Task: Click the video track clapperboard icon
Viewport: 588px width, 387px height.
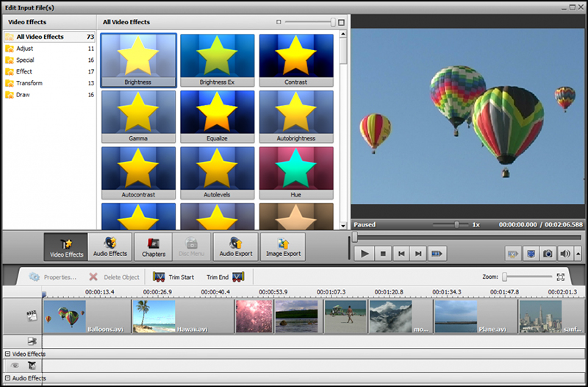Action: click(x=32, y=316)
